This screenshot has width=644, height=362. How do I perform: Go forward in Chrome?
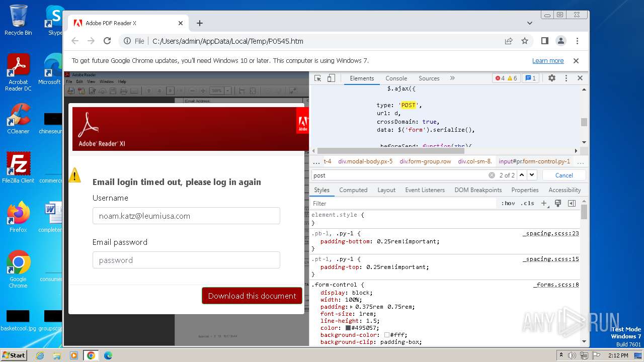tap(91, 41)
